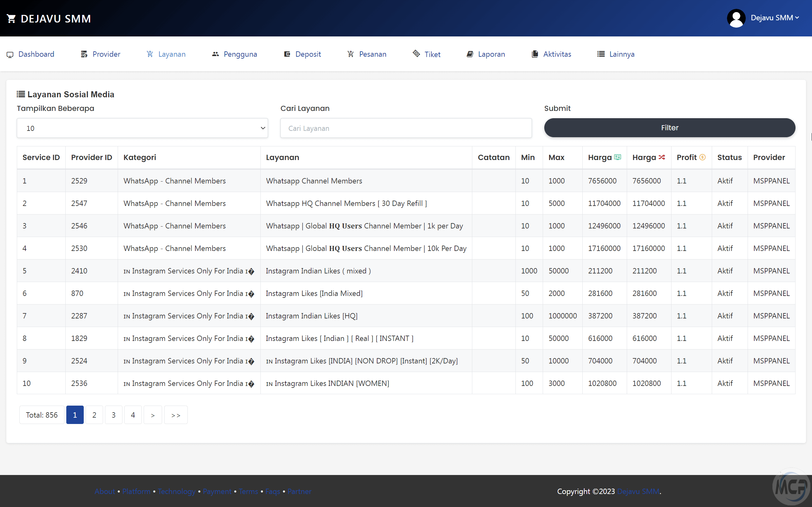This screenshot has height=507, width=812.
Task: Go to page 3 of results
Action: coord(114,415)
